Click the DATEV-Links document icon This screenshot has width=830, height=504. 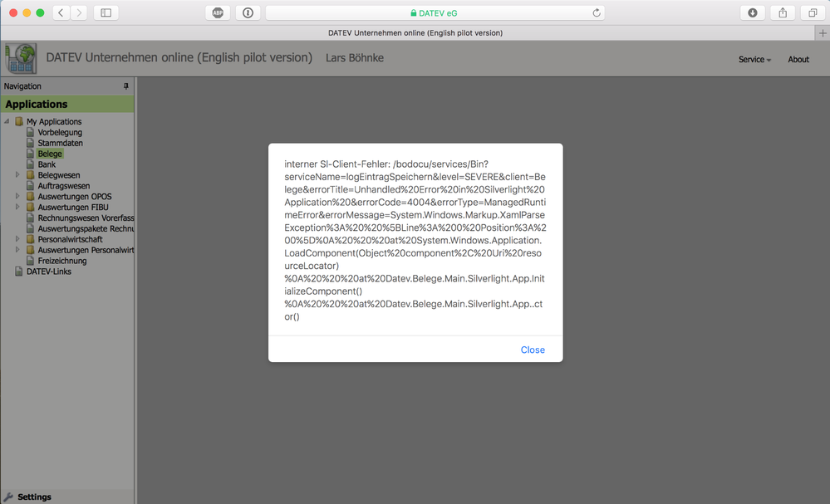coord(19,272)
